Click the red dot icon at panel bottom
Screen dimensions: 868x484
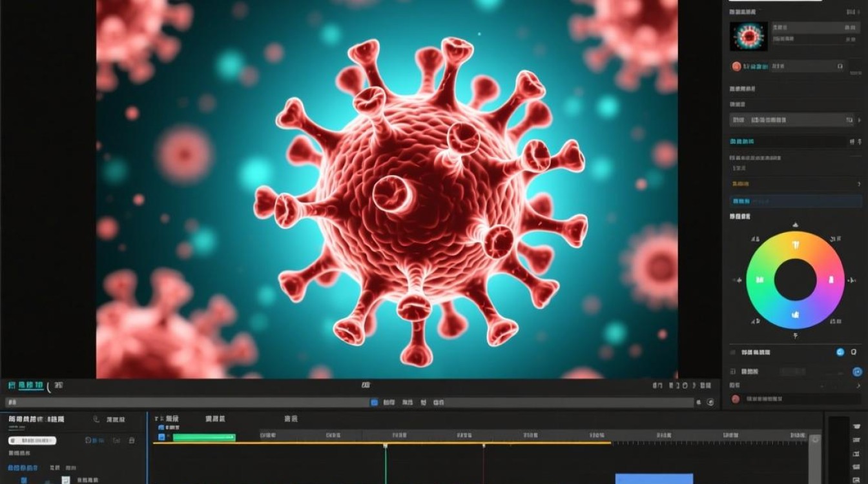click(x=736, y=399)
